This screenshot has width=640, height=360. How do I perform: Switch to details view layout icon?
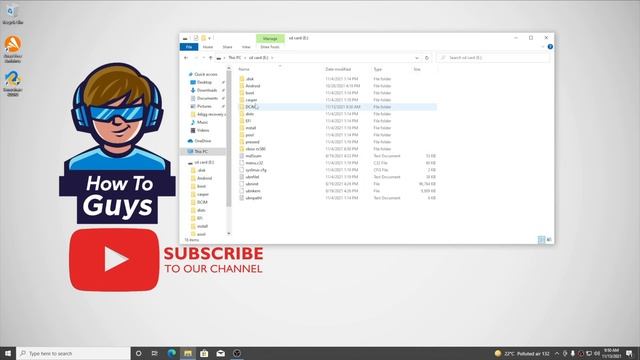coord(541,240)
